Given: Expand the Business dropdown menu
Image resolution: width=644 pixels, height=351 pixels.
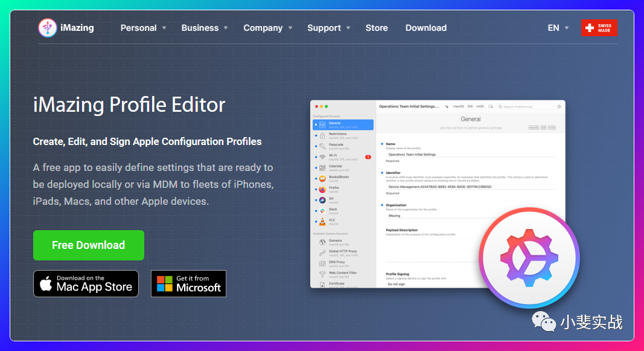Looking at the screenshot, I should pyautogui.click(x=205, y=28).
